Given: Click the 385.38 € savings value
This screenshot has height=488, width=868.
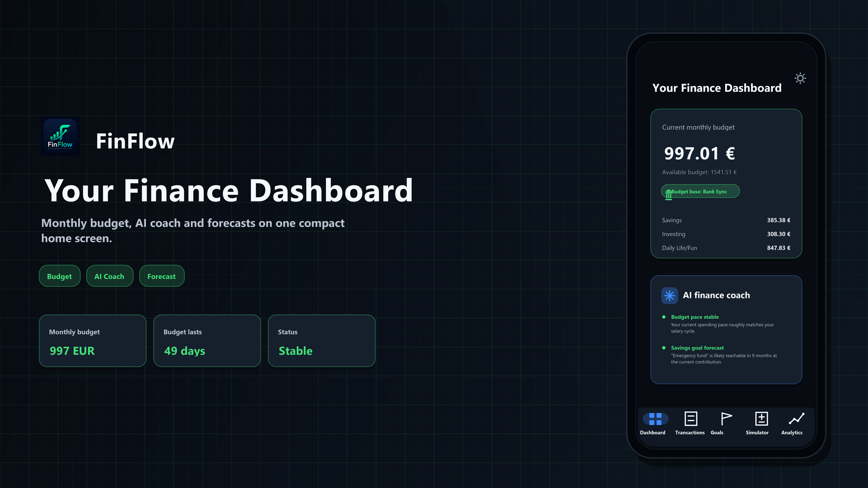Looking at the screenshot, I should [x=779, y=220].
